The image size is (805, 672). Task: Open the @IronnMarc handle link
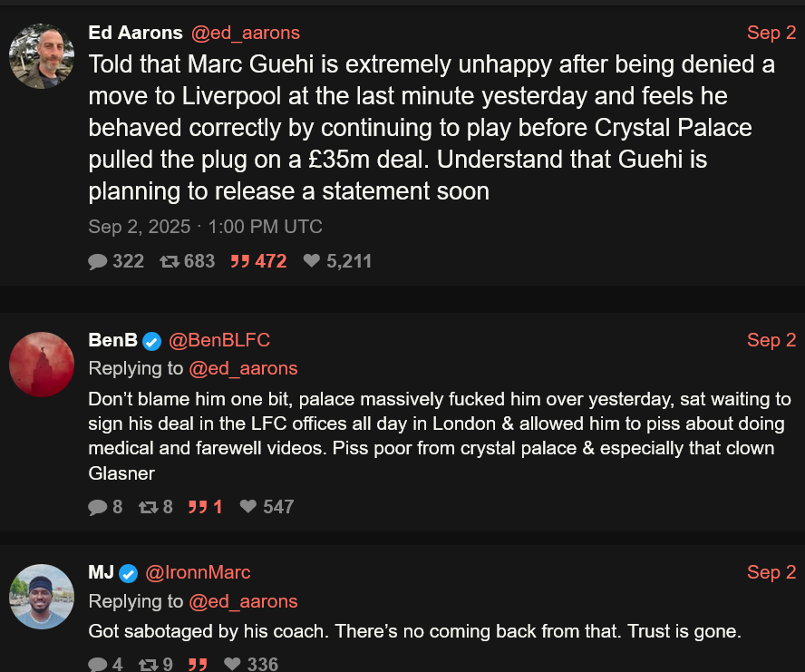(198, 572)
